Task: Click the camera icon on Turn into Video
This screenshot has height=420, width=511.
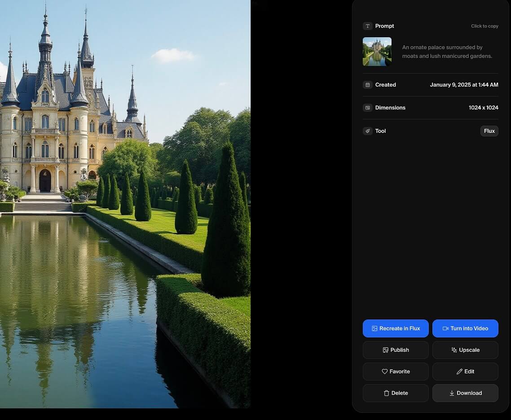Action: [x=445, y=328]
